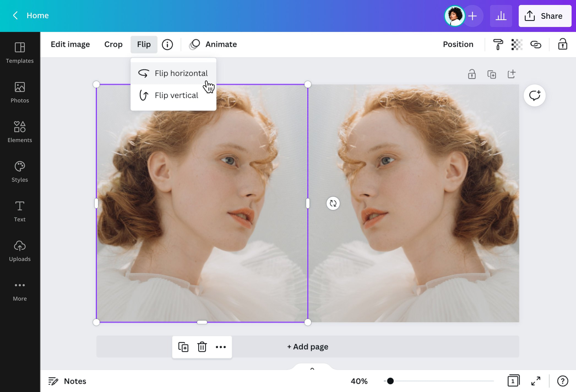Open more page options via the ellipsis

pyautogui.click(x=221, y=347)
